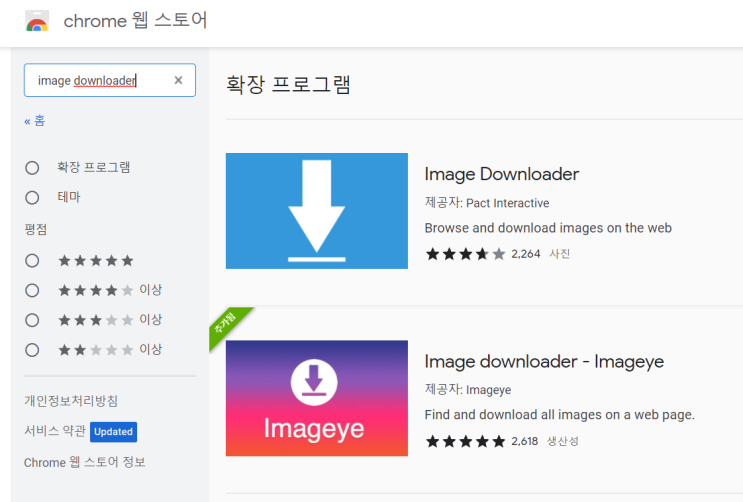Click the '생산성' category label
The width and height of the screenshot is (743, 502).
pyautogui.click(x=563, y=441)
